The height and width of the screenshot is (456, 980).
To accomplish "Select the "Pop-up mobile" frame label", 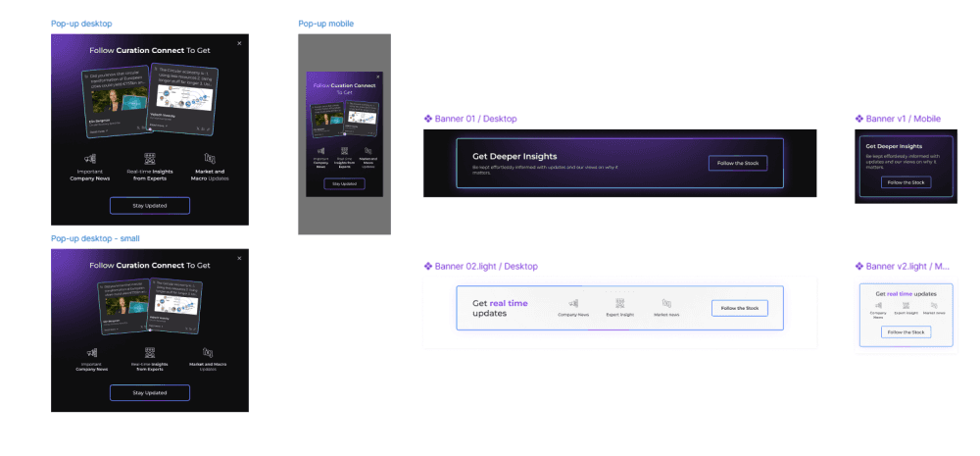I will coord(325,24).
